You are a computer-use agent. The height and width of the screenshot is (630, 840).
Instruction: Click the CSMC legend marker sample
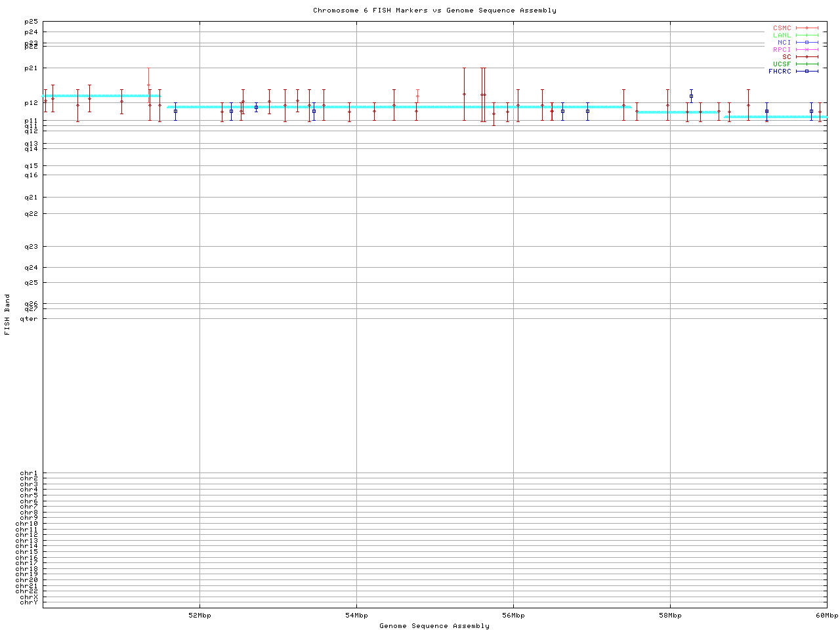[x=807, y=28]
